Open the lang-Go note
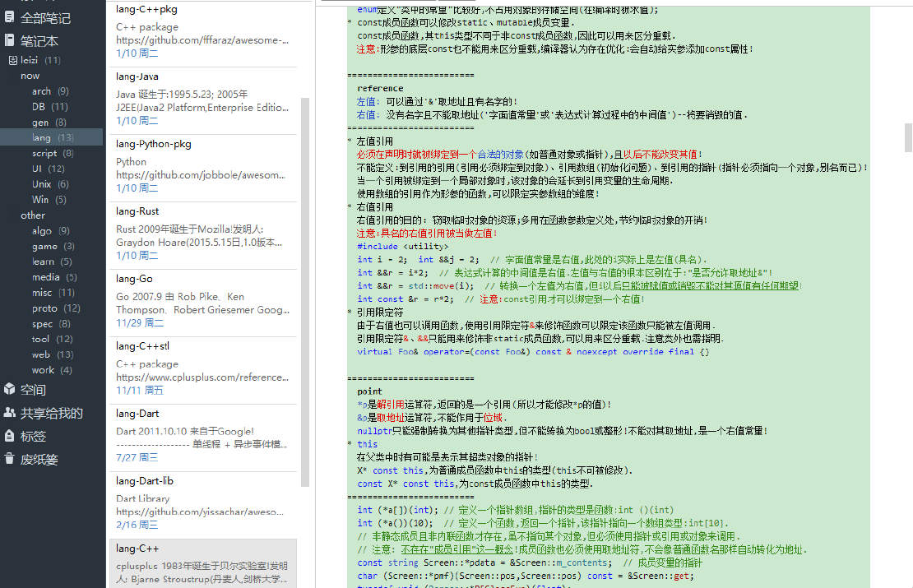 (203, 303)
